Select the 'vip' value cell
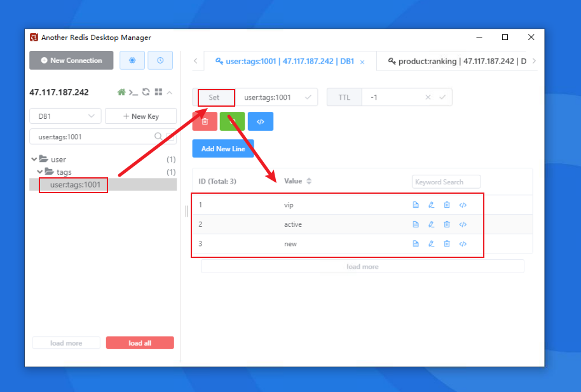The width and height of the screenshot is (581, 392). [289, 205]
